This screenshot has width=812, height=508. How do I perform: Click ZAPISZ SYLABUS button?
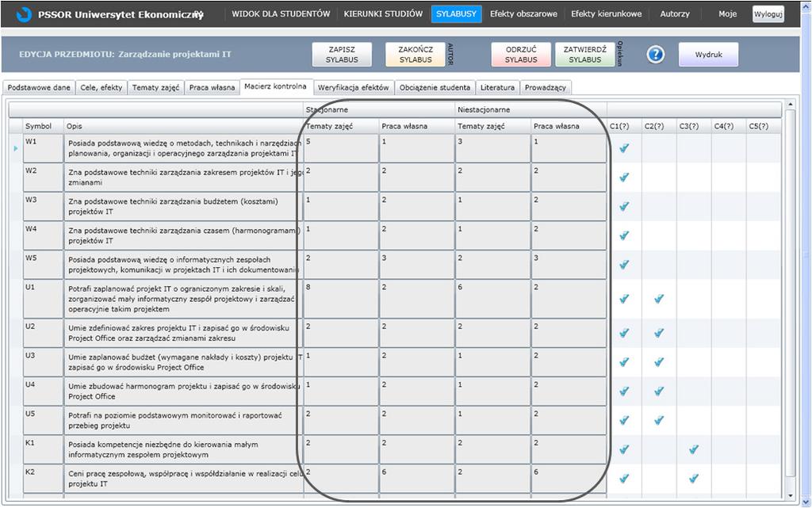click(342, 55)
